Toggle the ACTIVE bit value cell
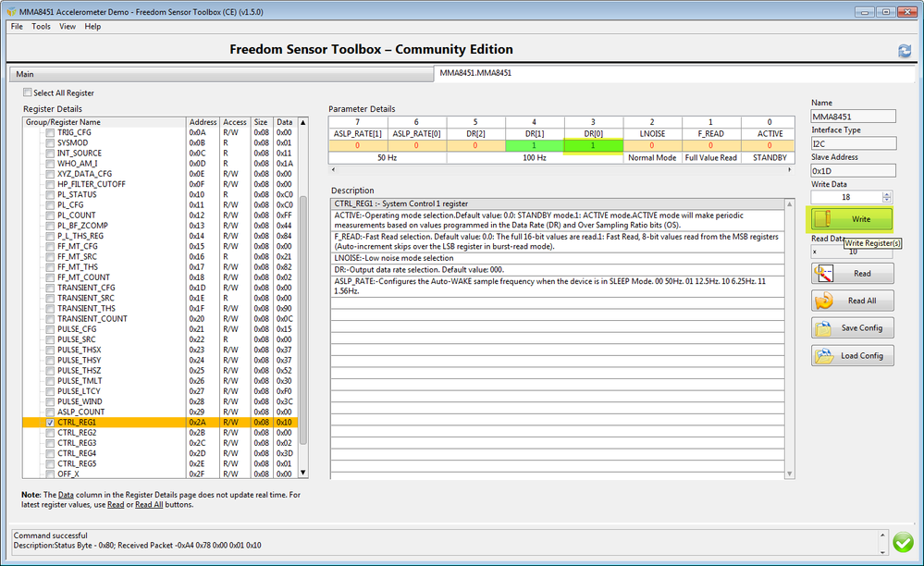Viewport: 924px width, 566px height. [x=769, y=145]
